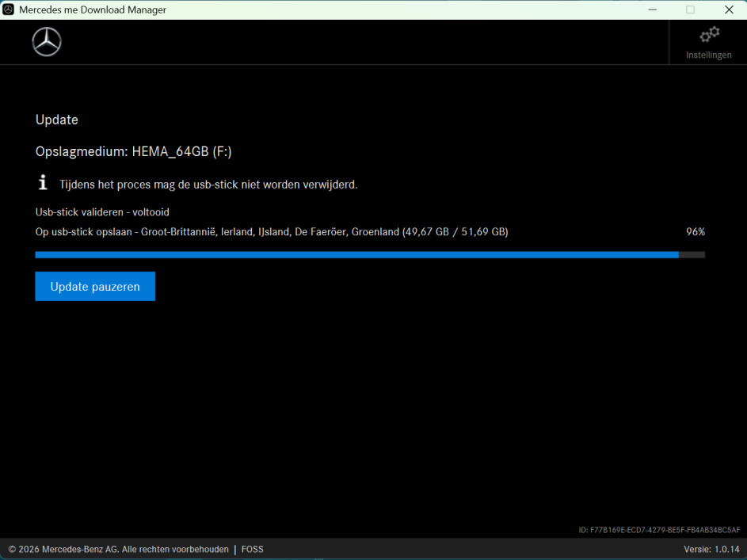Pause update with Update pauzeren button
This screenshot has height=560, width=747.
[95, 286]
